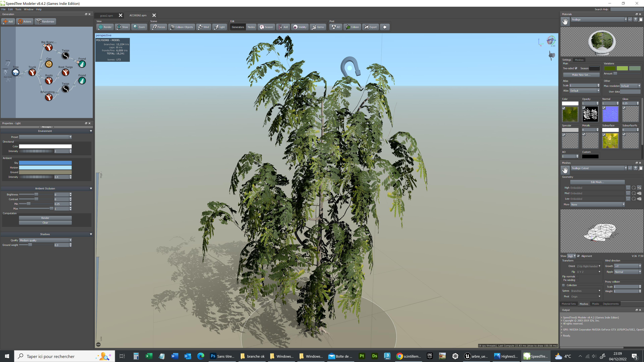
Task: Open the feuillage Cutout mesh dropdown
Action: [x=599, y=168]
